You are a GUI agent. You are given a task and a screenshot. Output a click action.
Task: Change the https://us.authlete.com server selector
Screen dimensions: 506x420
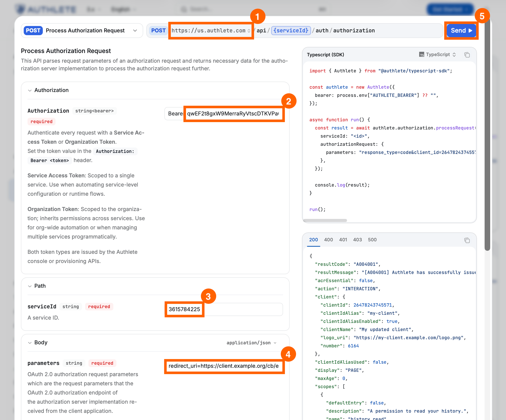[x=211, y=31]
